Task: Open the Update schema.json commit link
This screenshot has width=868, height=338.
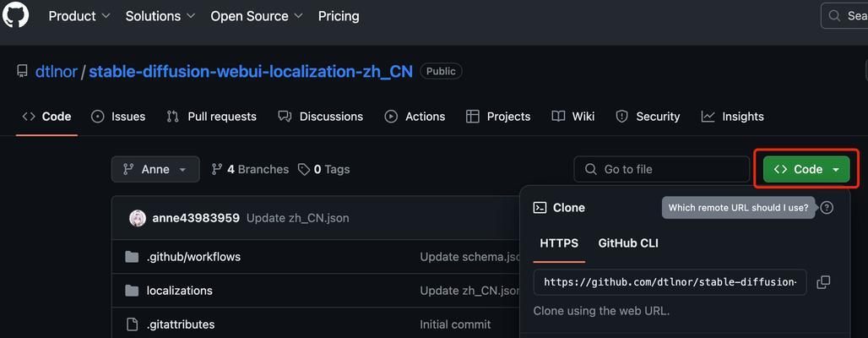Action: [469, 257]
